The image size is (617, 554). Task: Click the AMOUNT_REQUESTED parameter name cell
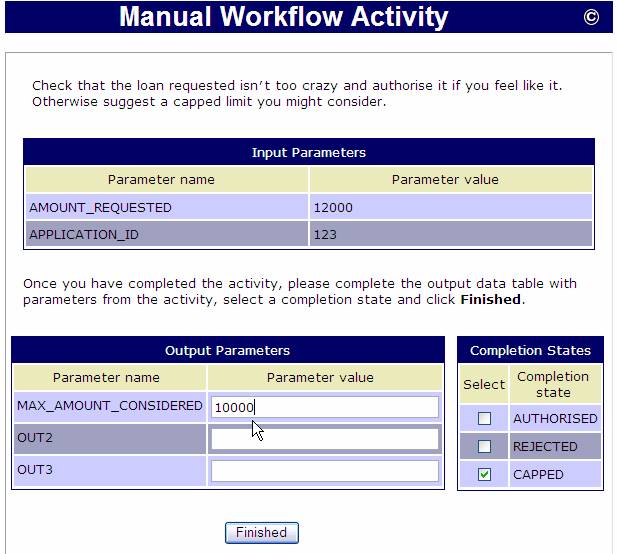click(166, 208)
